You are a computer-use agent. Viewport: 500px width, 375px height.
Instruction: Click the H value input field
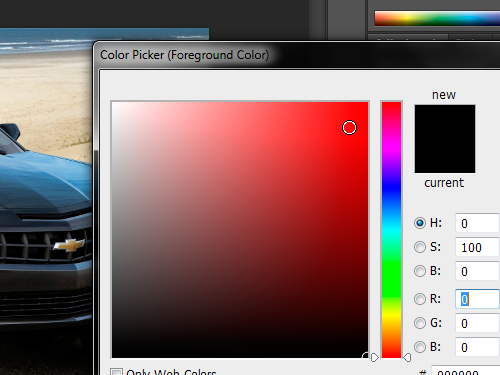click(477, 223)
